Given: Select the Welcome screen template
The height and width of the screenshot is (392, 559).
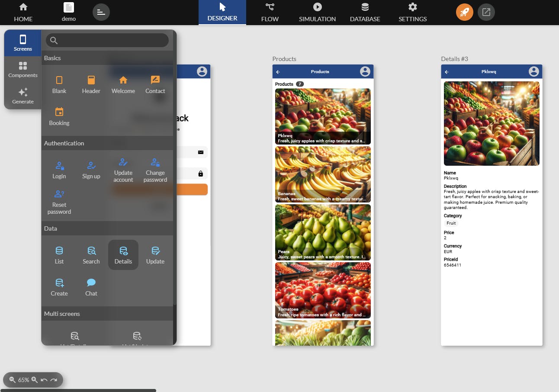Looking at the screenshot, I should coord(123,84).
